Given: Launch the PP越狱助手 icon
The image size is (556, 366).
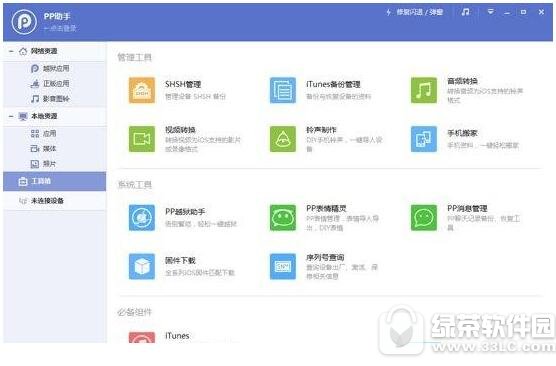Looking at the screenshot, I should (142, 217).
